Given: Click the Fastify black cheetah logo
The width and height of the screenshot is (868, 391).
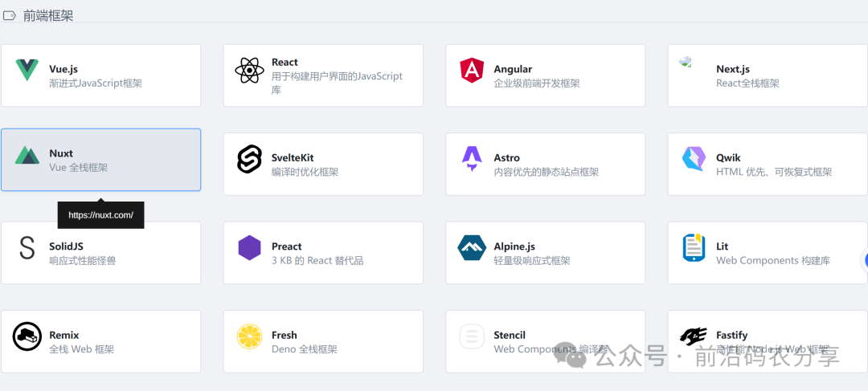Looking at the screenshot, I should click(x=694, y=336).
